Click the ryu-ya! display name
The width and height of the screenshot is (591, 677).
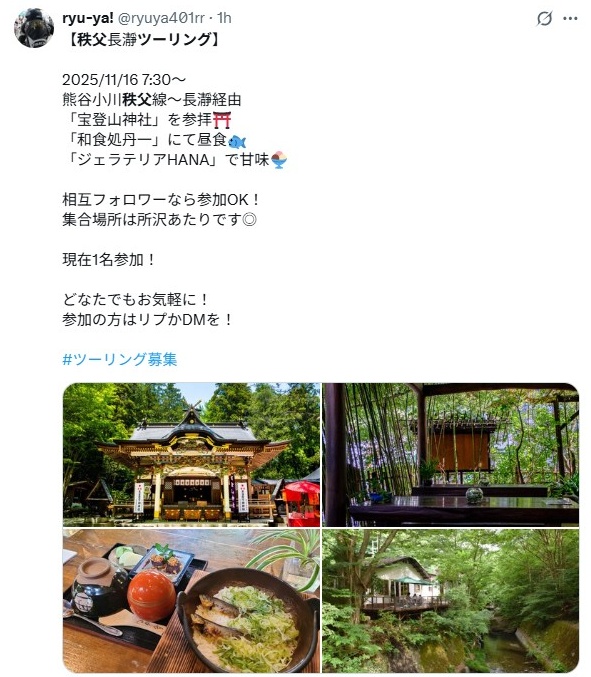[x=88, y=18]
